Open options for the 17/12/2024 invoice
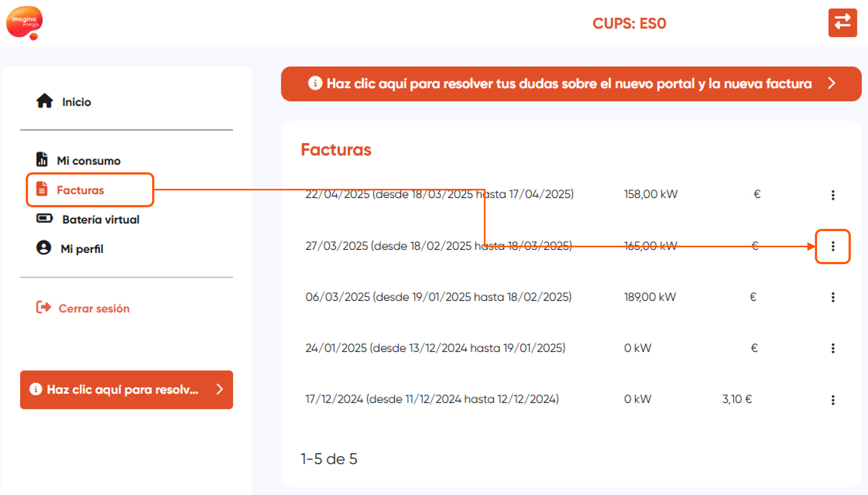Screen dimensions: 868x495 833,400
